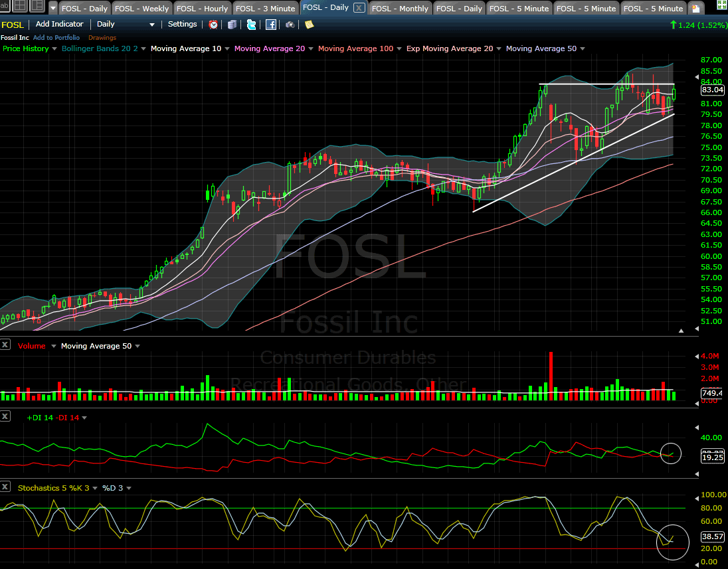Share chart via the Twitter icon
The height and width of the screenshot is (569, 728).
251,25
